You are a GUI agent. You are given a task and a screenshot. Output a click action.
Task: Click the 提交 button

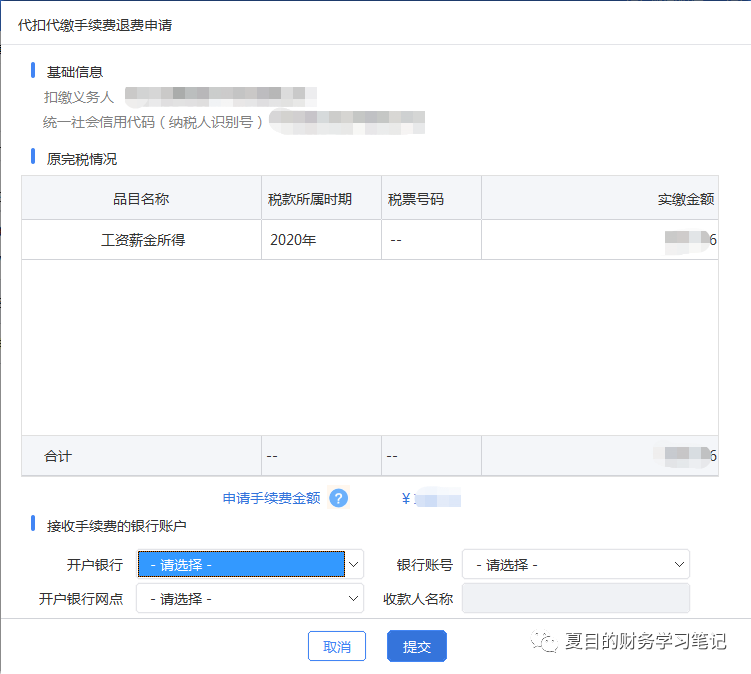(417, 646)
